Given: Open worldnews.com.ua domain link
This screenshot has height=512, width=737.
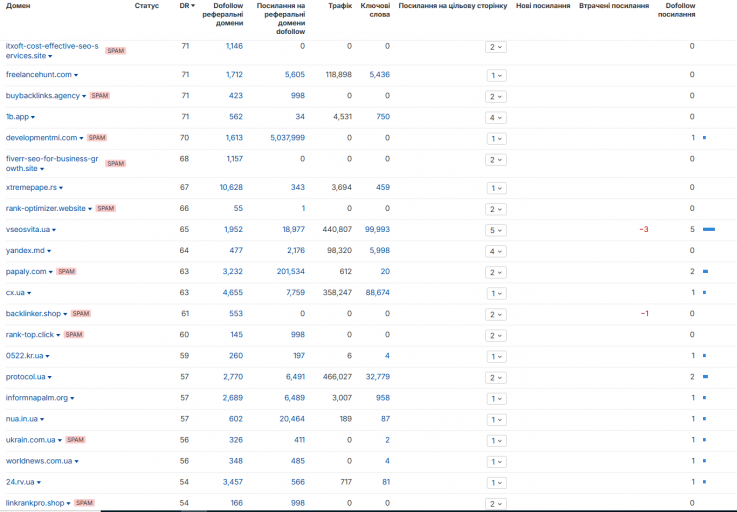Looking at the screenshot, I should click(39, 461).
